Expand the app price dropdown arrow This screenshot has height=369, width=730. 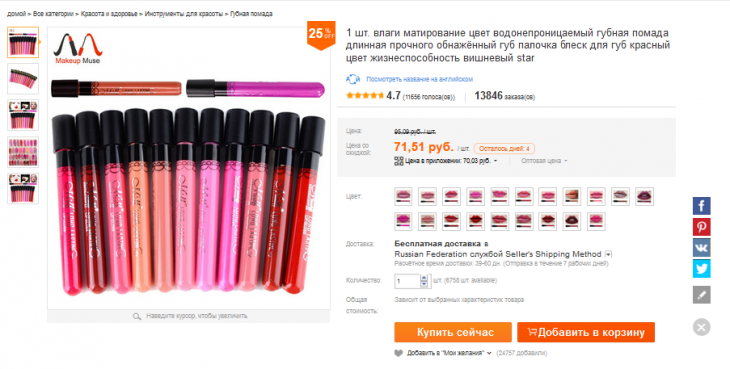495,161
